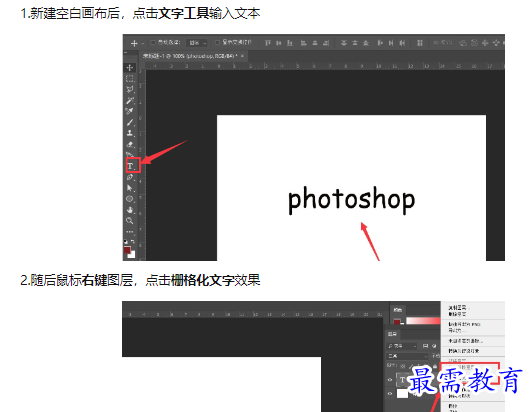
Task: Swap foreground and background colors
Action: 133,241
